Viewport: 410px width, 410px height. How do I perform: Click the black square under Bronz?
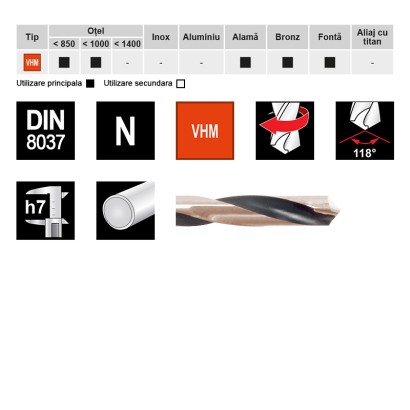288,62
